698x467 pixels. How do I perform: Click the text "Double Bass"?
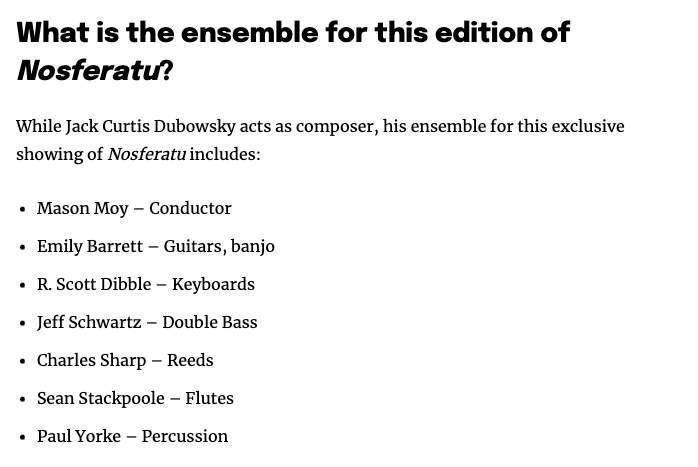pos(210,322)
